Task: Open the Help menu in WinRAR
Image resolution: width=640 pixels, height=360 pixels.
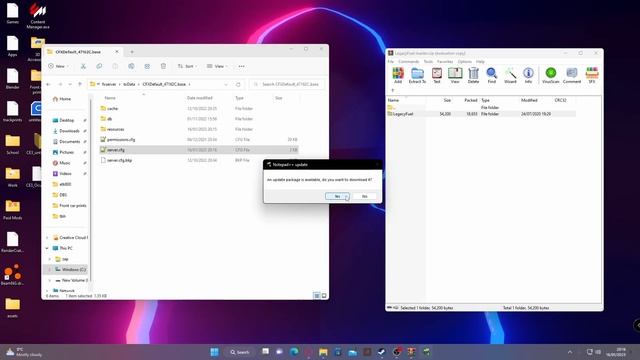Action: pyautogui.click(x=480, y=62)
